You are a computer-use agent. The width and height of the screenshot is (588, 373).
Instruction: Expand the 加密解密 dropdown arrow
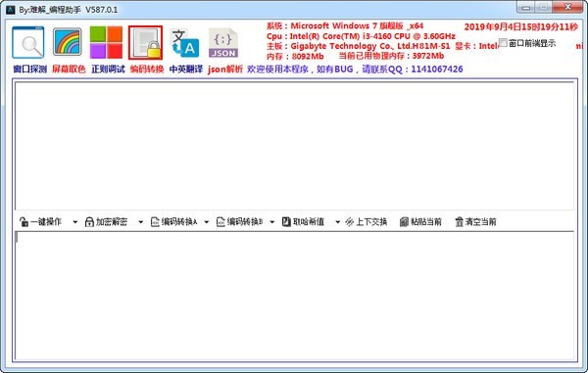pyautogui.click(x=140, y=222)
